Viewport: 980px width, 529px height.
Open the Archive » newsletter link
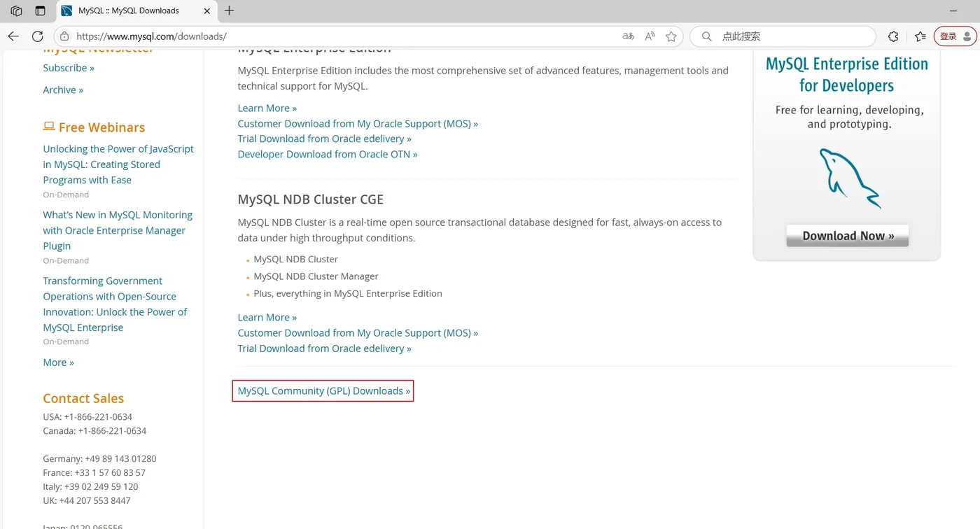tap(63, 90)
